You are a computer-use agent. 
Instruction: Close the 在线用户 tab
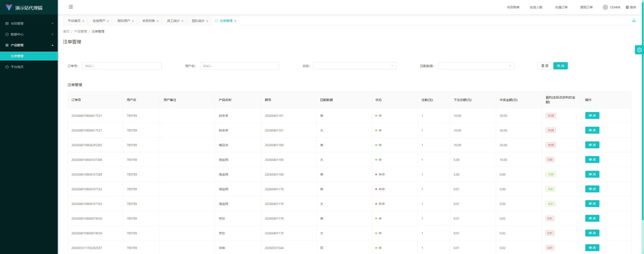tap(108, 21)
